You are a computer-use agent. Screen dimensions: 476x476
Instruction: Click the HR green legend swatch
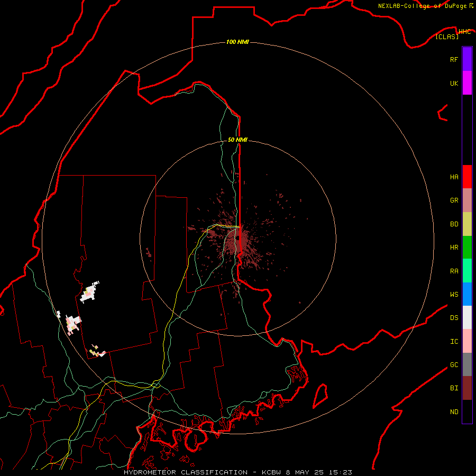click(x=467, y=248)
